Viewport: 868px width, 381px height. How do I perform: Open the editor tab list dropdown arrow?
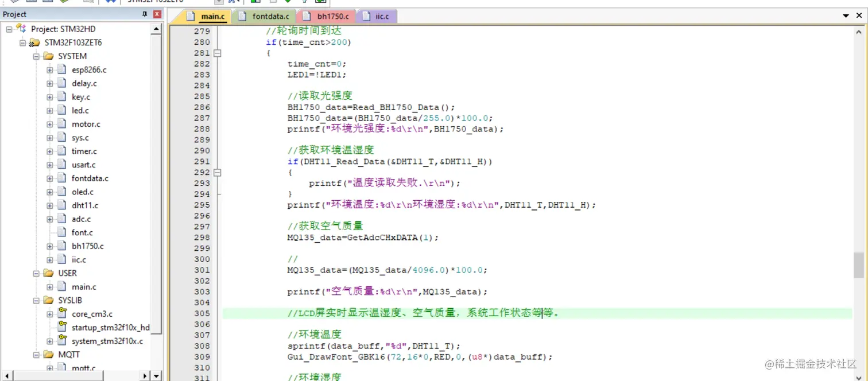846,15
